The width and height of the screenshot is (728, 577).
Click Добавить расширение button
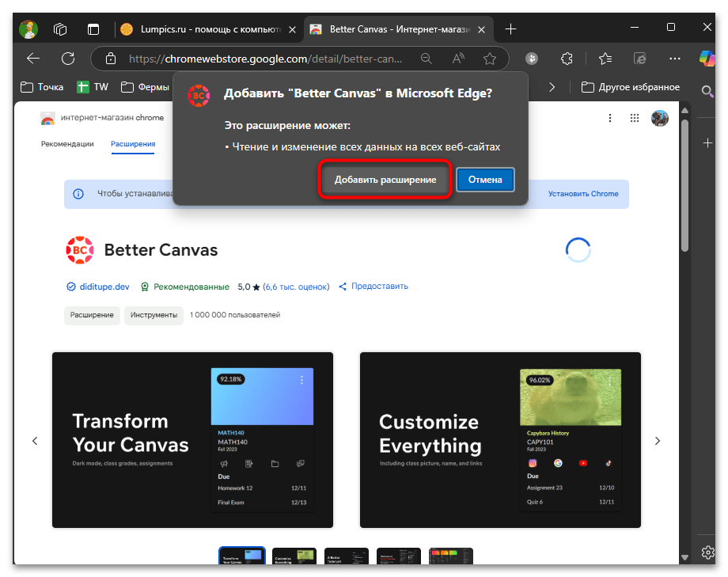point(385,180)
